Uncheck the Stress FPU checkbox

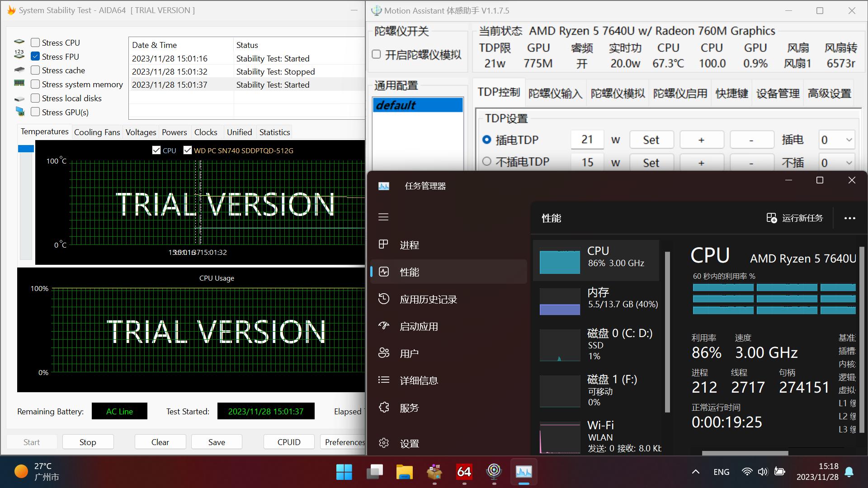(35, 56)
